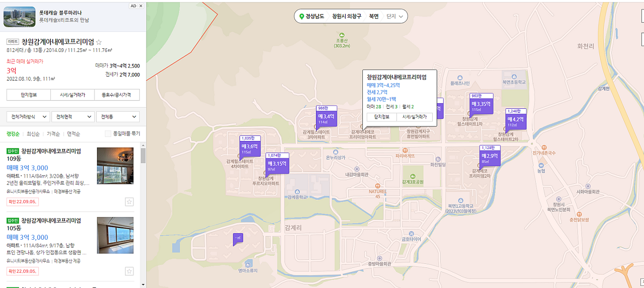This screenshot has width=644, height=288.
Task: Click the 조롱산 mountain peak icon
Action: click(342, 36)
